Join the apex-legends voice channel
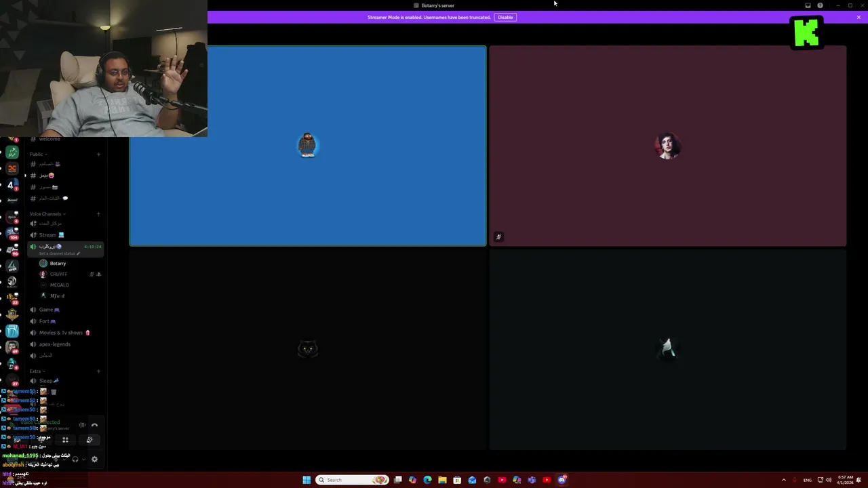The height and width of the screenshot is (488, 868). [x=65, y=344]
